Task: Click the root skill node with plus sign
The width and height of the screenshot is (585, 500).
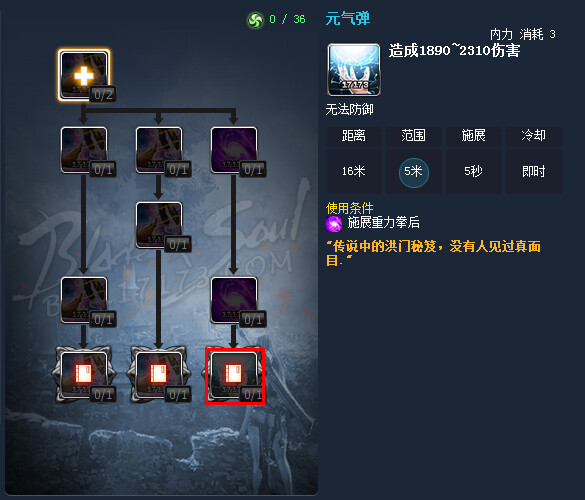Action: 84,75
